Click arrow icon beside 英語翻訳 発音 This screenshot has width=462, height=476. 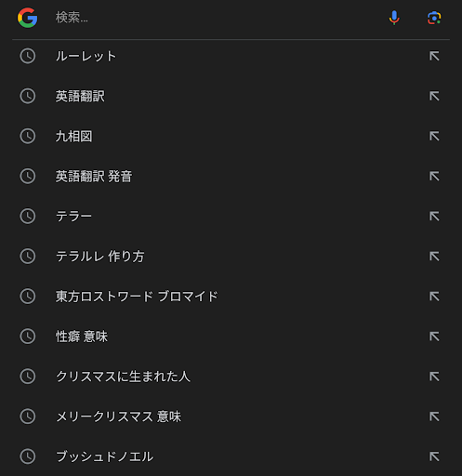click(434, 176)
